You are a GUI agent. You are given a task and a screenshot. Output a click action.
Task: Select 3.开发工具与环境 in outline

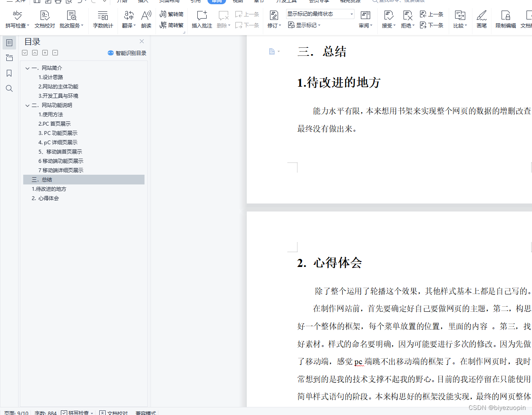coord(58,96)
